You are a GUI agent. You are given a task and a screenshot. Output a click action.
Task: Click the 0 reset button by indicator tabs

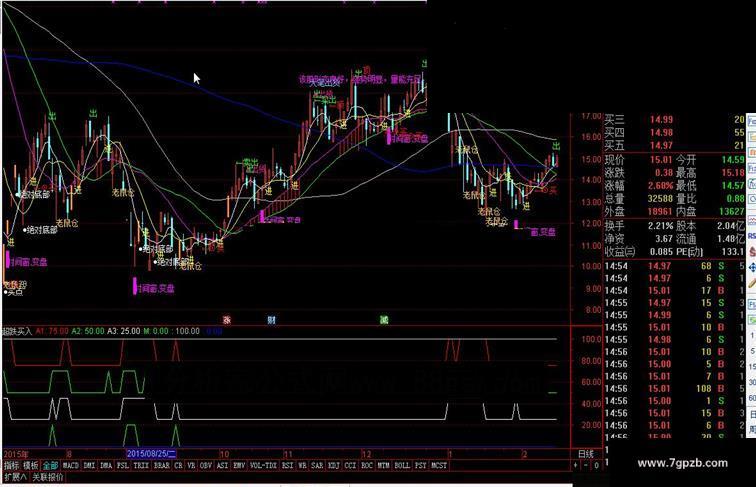[596, 466]
